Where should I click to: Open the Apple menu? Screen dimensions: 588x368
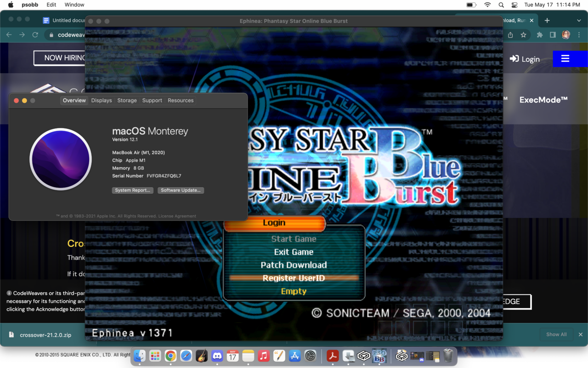[11, 5]
